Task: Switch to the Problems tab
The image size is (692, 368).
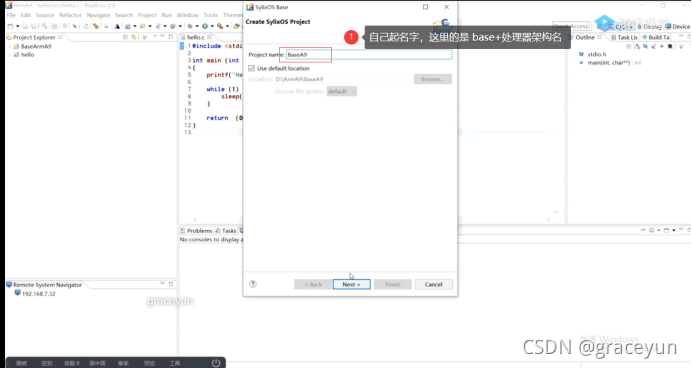Action: pyautogui.click(x=196, y=230)
